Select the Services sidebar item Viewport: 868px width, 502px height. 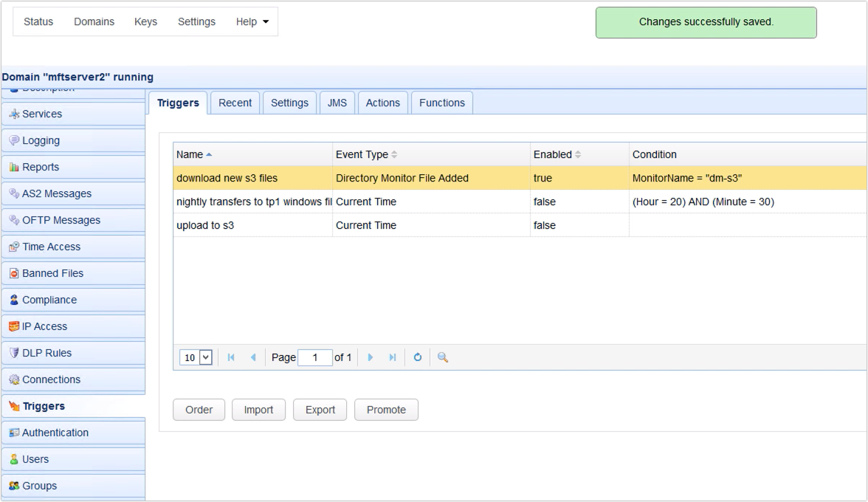(x=41, y=114)
